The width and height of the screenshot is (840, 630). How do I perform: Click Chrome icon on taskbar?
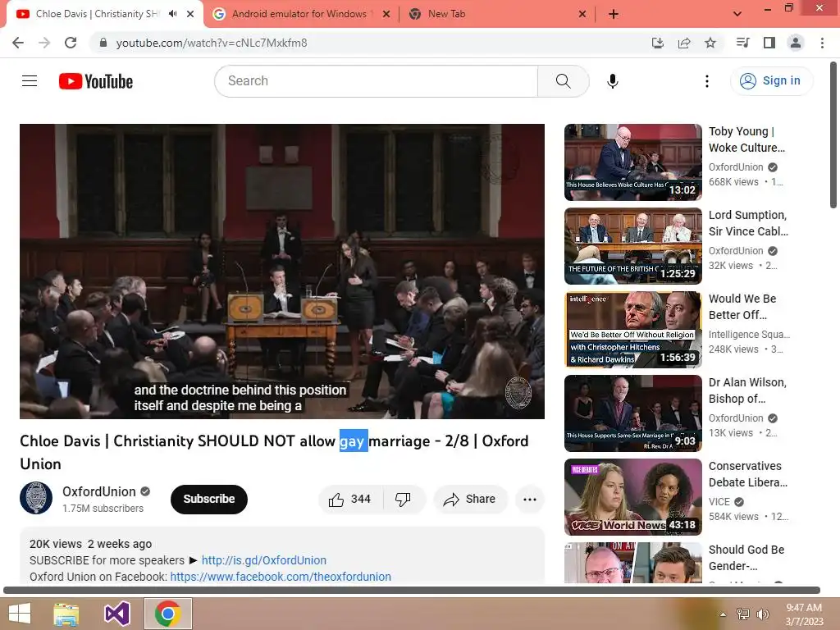tap(167, 614)
